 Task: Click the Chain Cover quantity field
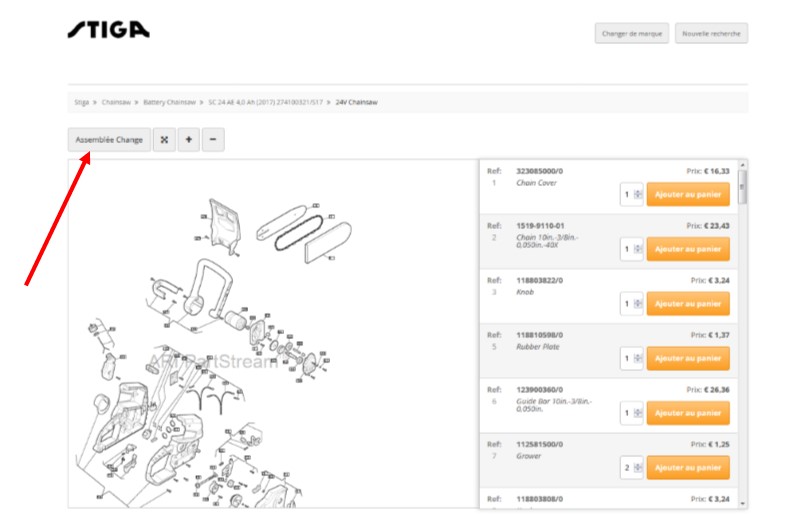pos(627,194)
